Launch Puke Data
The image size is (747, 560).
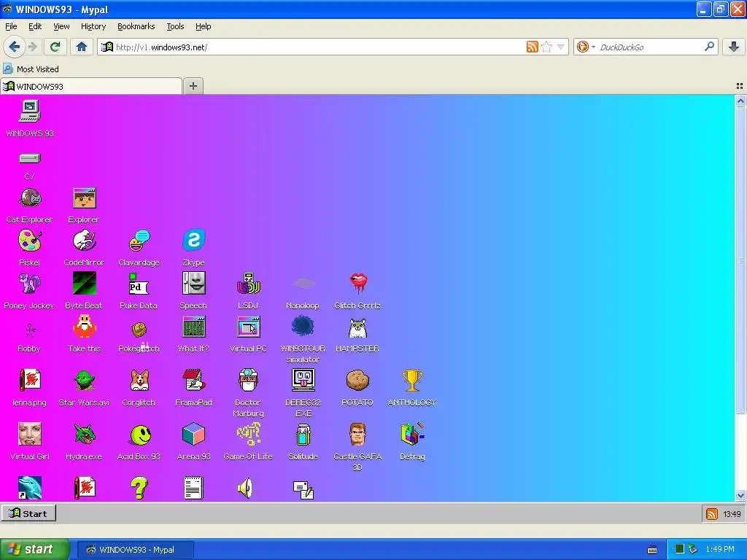tap(139, 291)
